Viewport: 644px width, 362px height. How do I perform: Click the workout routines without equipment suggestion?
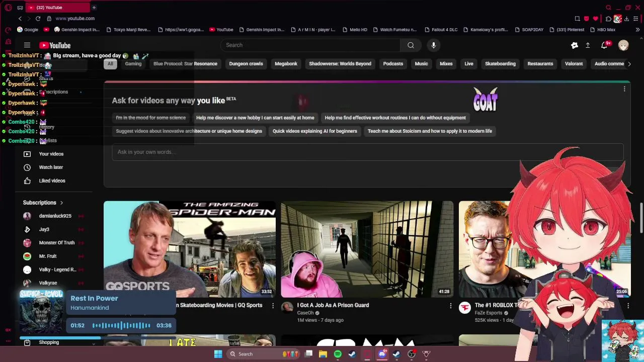395,118
